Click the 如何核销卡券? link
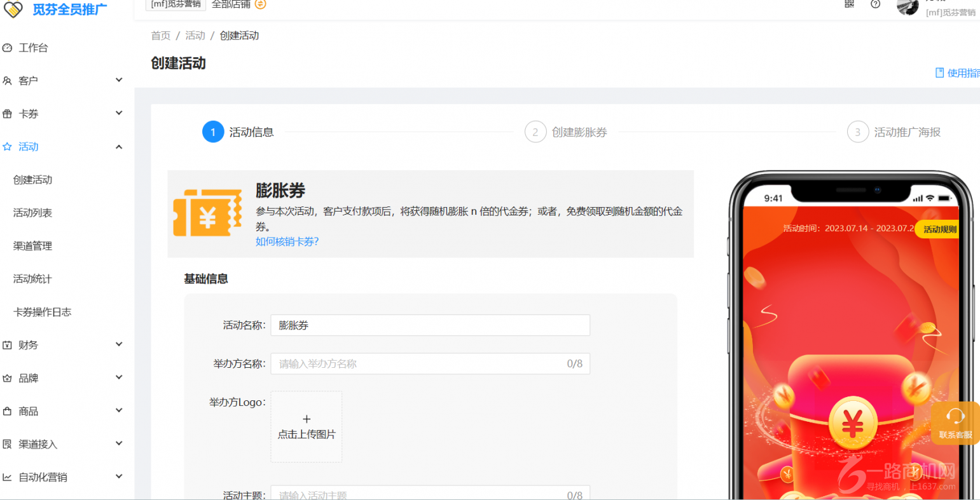This screenshot has width=980, height=500. coord(287,241)
